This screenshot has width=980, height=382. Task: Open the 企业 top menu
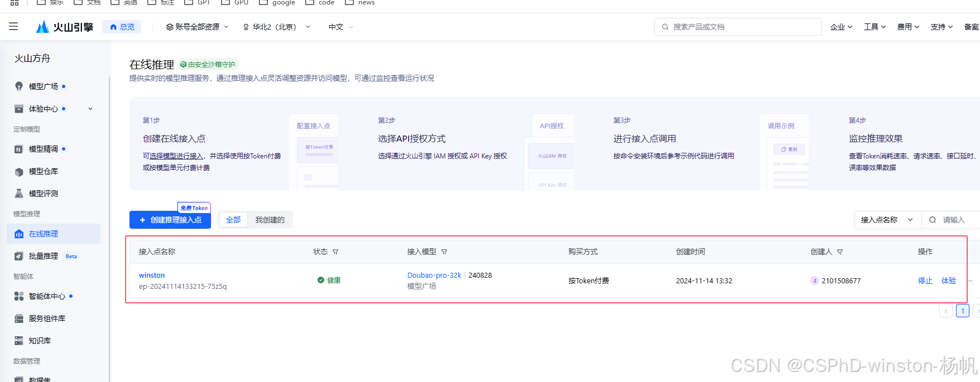[841, 27]
